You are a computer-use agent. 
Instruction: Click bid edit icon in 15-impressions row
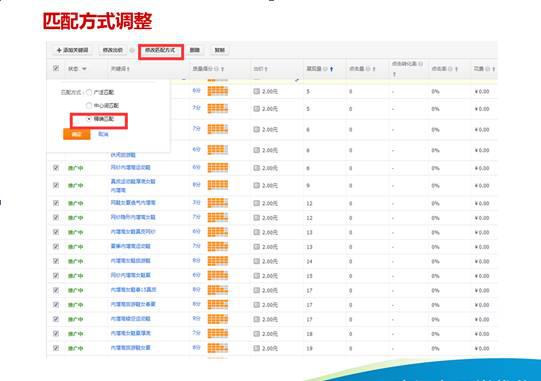tap(256, 276)
